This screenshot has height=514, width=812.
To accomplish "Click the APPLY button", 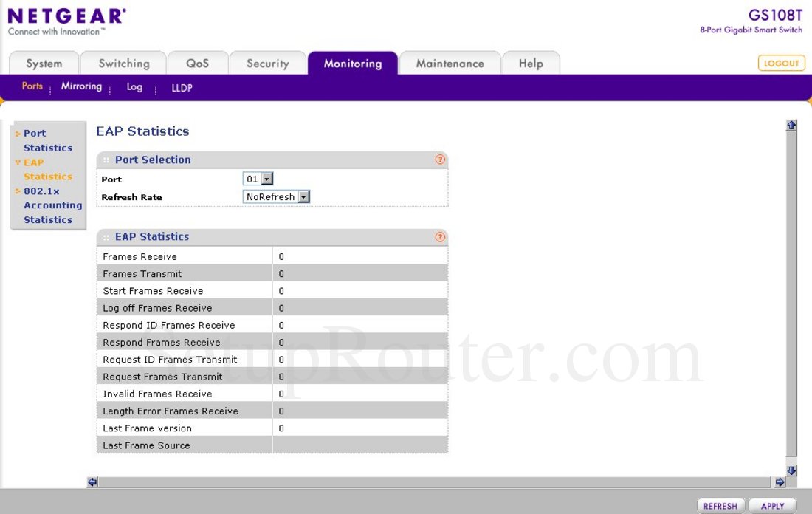I will click(x=772, y=506).
